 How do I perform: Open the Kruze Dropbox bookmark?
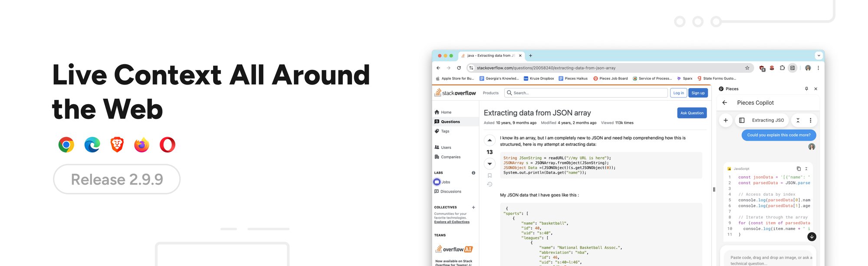(x=539, y=79)
